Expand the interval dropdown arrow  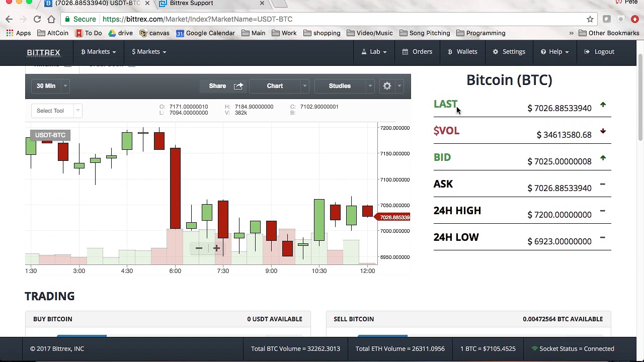(65, 86)
